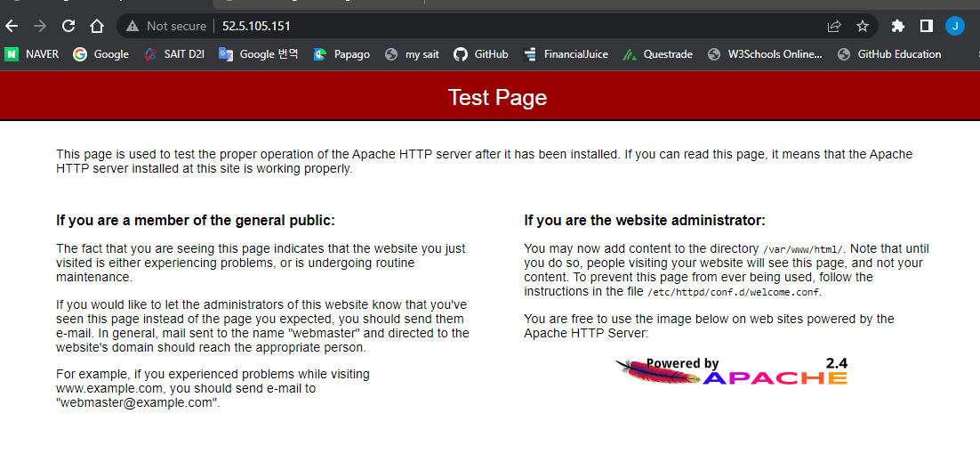The height and width of the screenshot is (462, 980).
Task: Open the J profile avatar
Action: pos(954,26)
